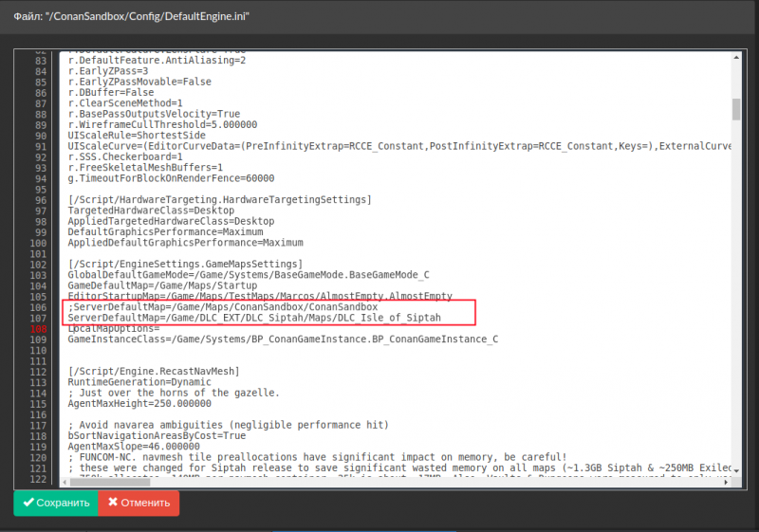Screen dimensions: 759x532
Task: Click the DefaultGraphicsPerformance=Maximum line
Action: point(165,232)
